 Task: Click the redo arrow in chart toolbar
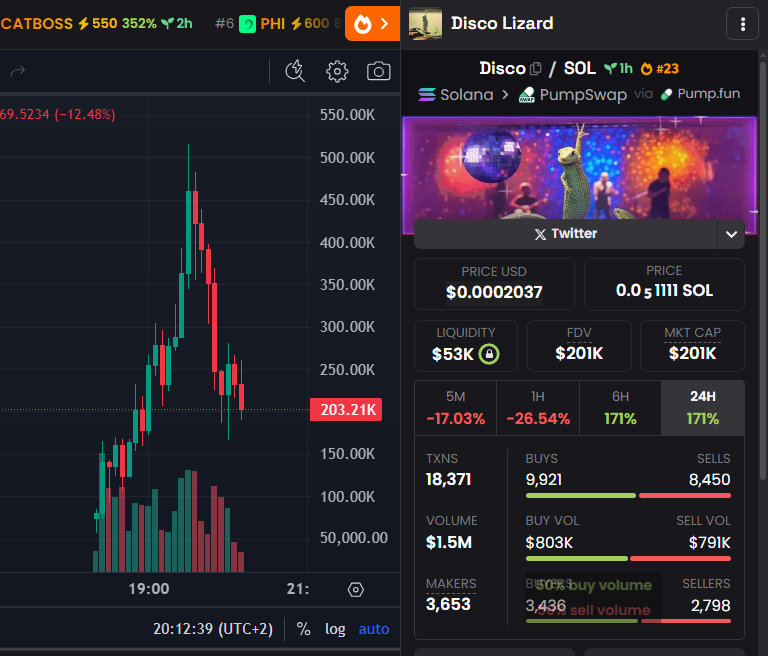18,72
